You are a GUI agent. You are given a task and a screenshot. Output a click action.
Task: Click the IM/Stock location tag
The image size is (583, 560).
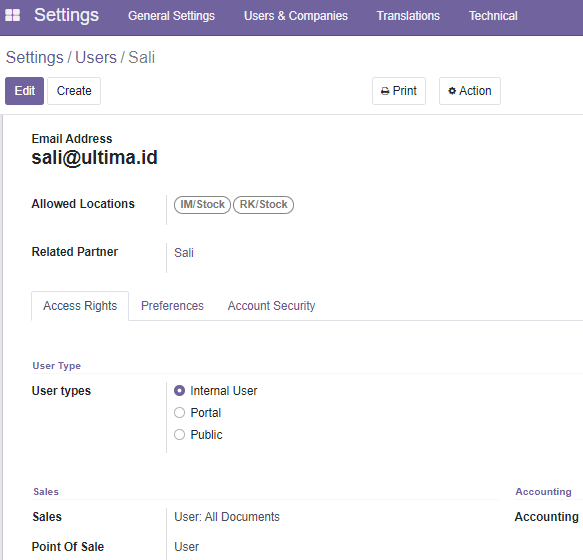[x=202, y=205]
